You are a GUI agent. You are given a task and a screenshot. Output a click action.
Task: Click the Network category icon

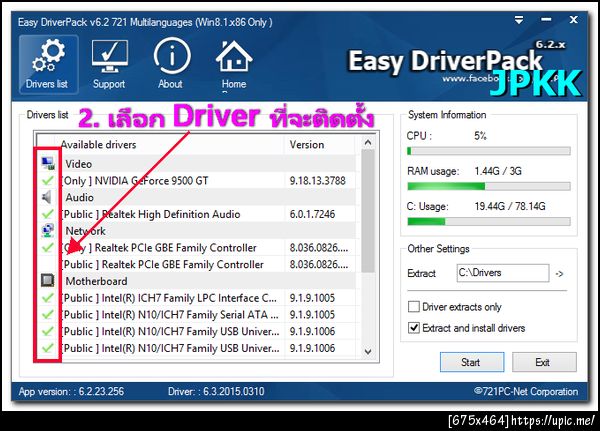point(48,230)
